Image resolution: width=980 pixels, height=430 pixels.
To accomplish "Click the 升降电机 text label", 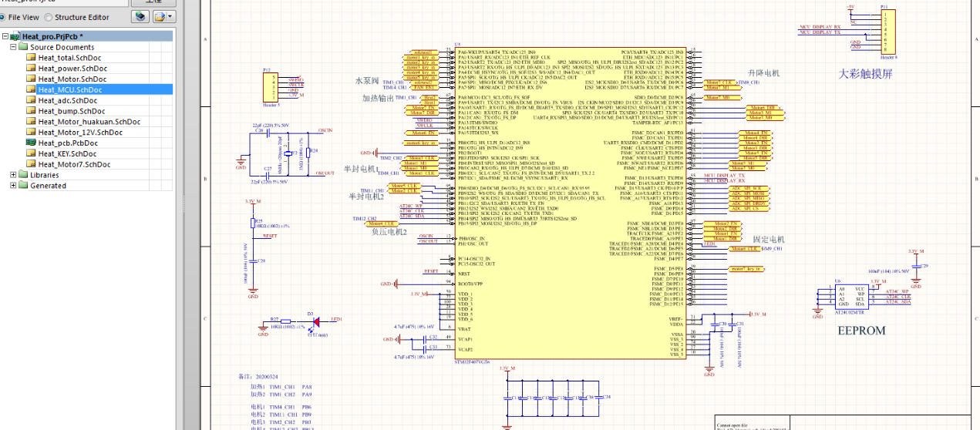I will point(763,72).
